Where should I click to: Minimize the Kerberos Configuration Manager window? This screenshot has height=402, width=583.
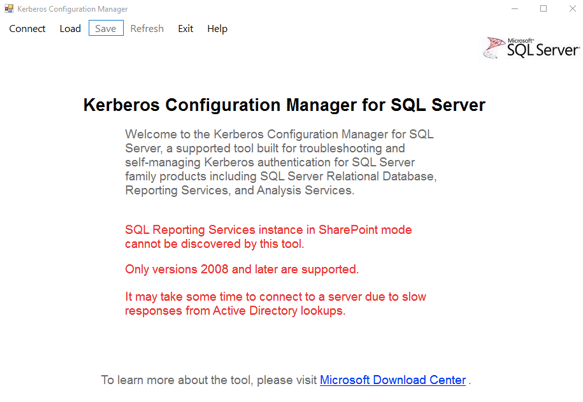515,9
